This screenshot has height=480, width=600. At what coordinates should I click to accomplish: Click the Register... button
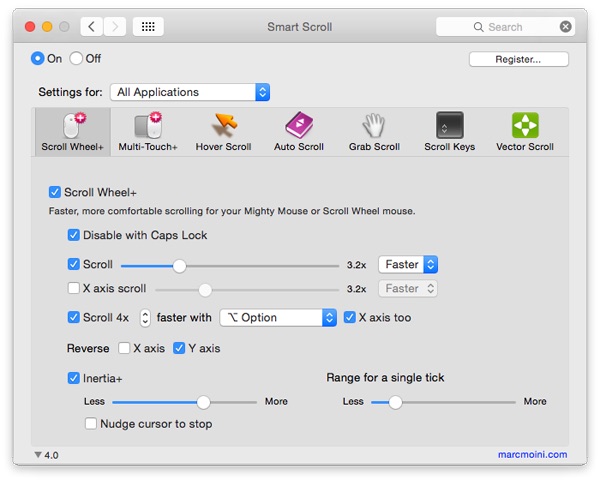pyautogui.click(x=518, y=59)
